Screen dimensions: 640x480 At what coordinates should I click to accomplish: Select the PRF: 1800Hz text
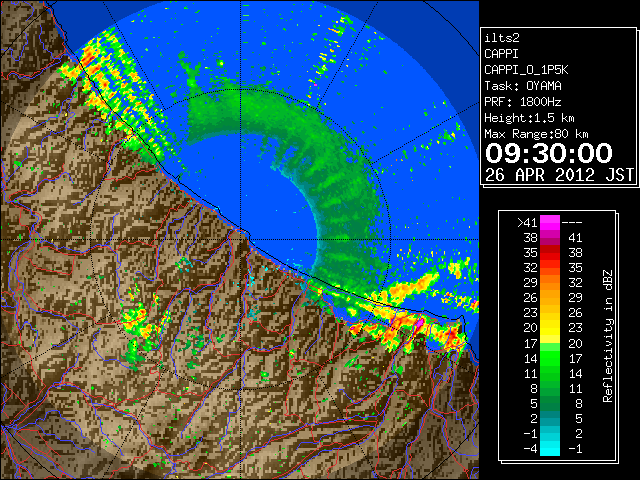pyautogui.click(x=523, y=102)
